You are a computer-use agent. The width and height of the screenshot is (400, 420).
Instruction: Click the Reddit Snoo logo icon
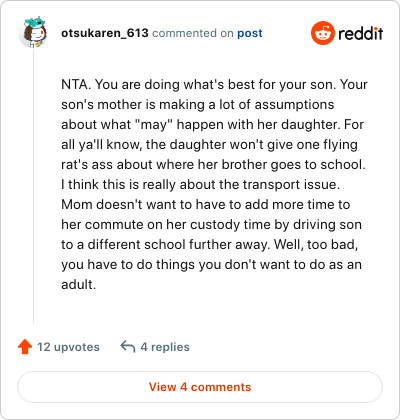click(x=322, y=33)
